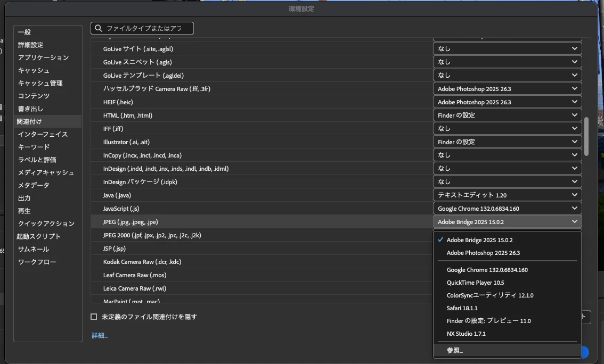Select the JPEG 2000 file type row
Image resolution: width=604 pixels, height=364 pixels.
point(262,235)
